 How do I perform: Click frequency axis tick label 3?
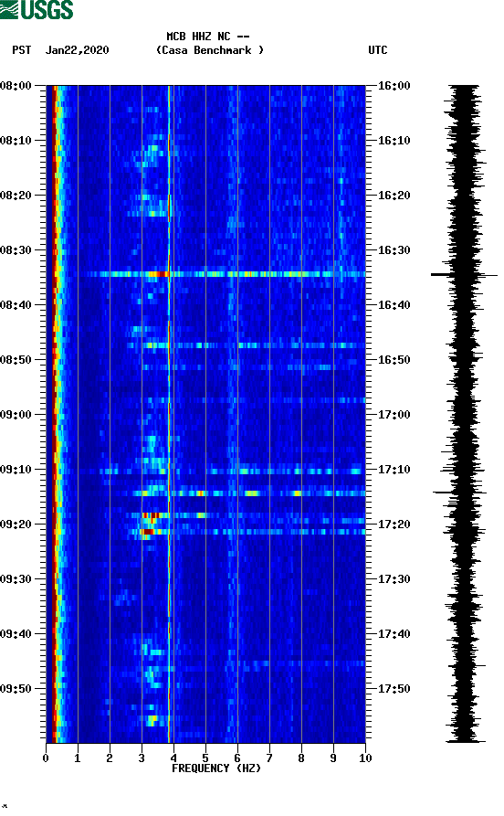[x=142, y=758]
